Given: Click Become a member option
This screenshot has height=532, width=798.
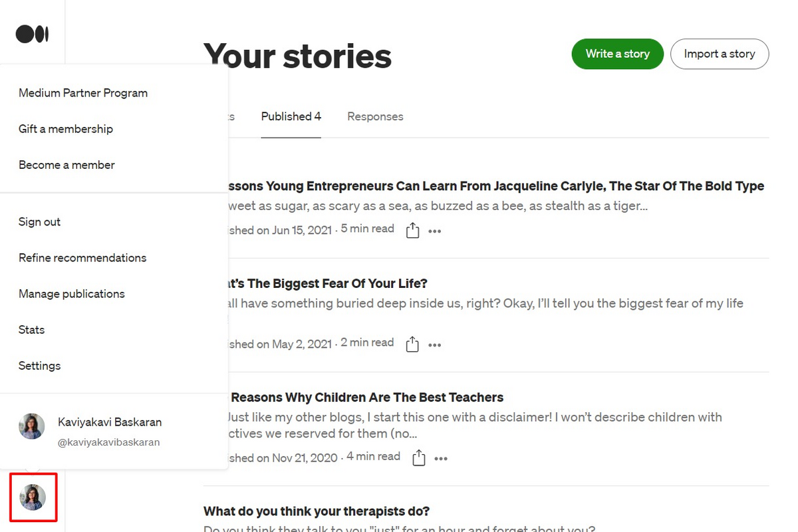Looking at the screenshot, I should tap(66, 165).
